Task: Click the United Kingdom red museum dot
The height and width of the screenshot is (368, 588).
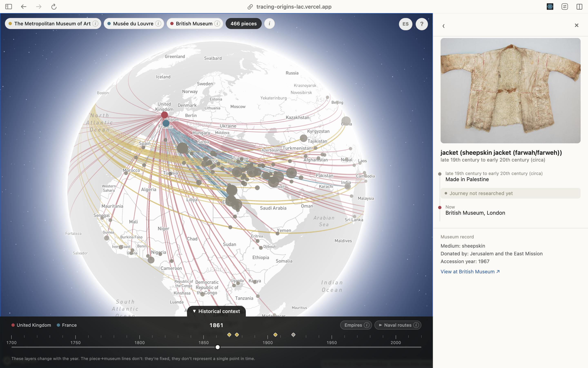Action: 165,115
